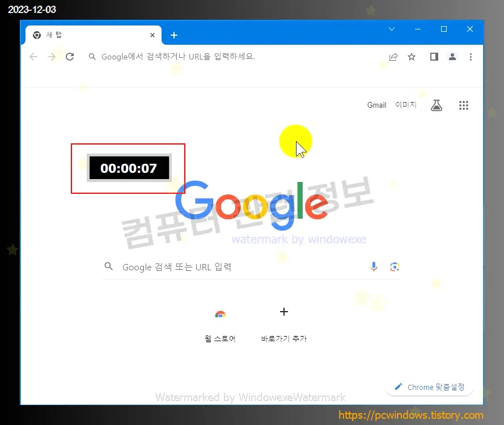Open Search Labs flask icon
The width and height of the screenshot is (504, 425).
[436, 105]
